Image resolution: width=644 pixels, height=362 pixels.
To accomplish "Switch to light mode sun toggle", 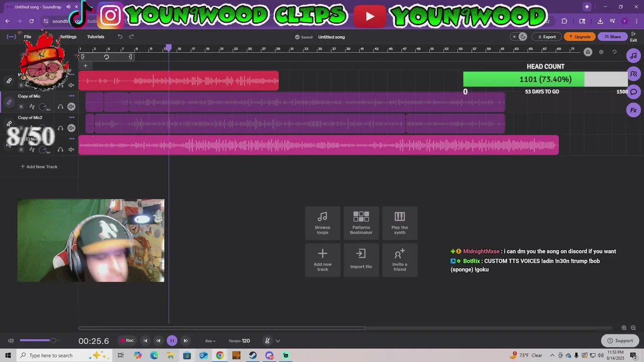I will pos(514,37).
